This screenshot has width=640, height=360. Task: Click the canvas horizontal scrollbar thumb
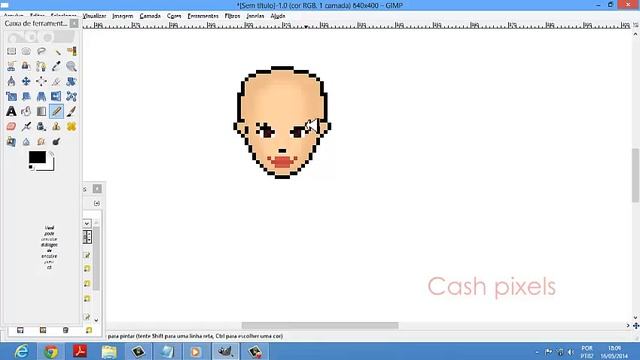pyautogui.click(x=320, y=325)
